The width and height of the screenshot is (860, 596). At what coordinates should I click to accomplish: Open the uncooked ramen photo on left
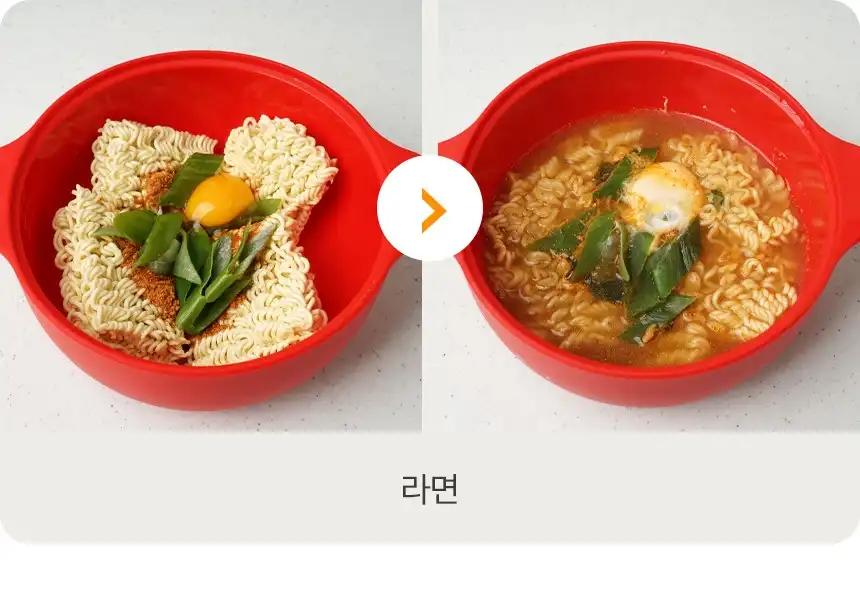(x=211, y=216)
